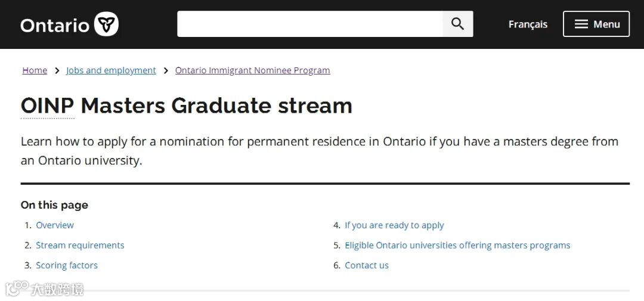This screenshot has height=301, width=644.
Task: Click the Ontario trillium logo icon
Action: point(106,24)
